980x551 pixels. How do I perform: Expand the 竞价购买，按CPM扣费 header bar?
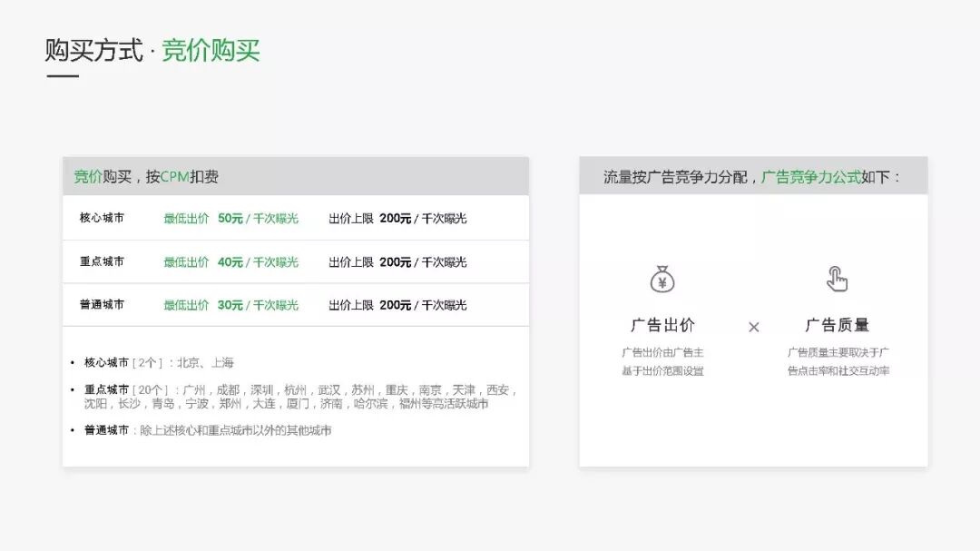coord(295,177)
